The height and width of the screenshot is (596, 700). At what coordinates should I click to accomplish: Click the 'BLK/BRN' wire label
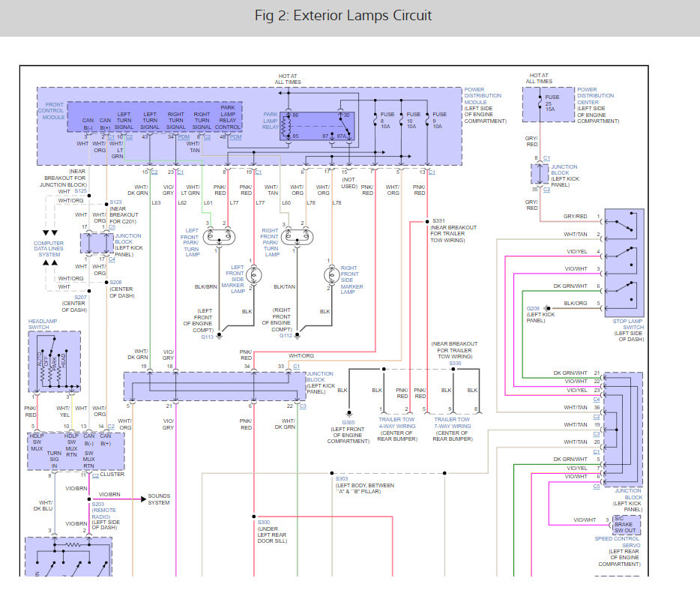(x=205, y=286)
